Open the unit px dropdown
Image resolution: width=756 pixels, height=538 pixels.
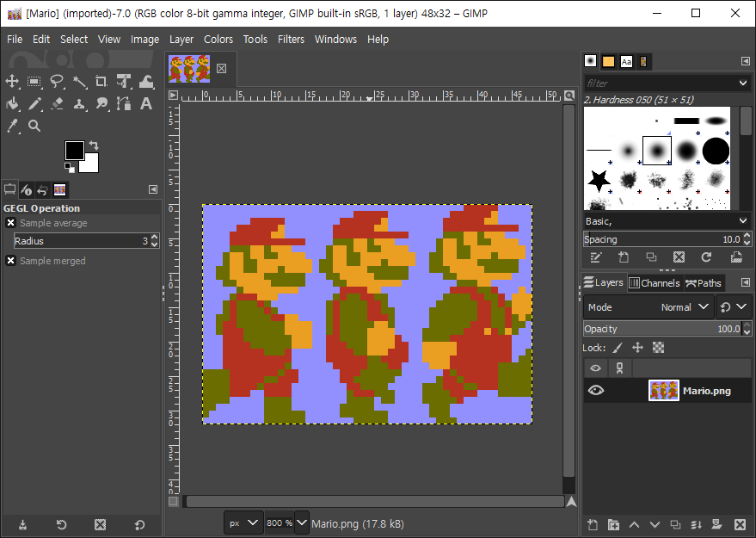tap(243, 523)
